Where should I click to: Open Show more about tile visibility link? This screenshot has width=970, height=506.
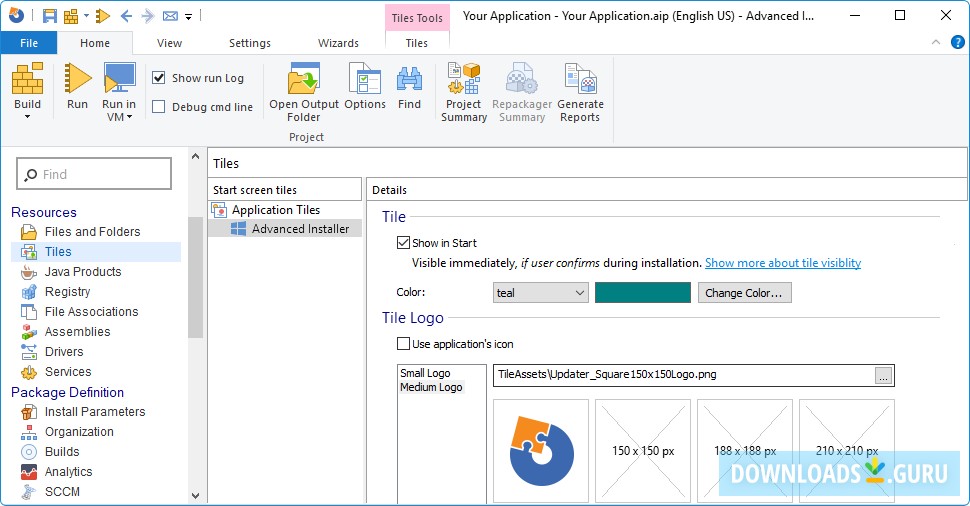[783, 263]
